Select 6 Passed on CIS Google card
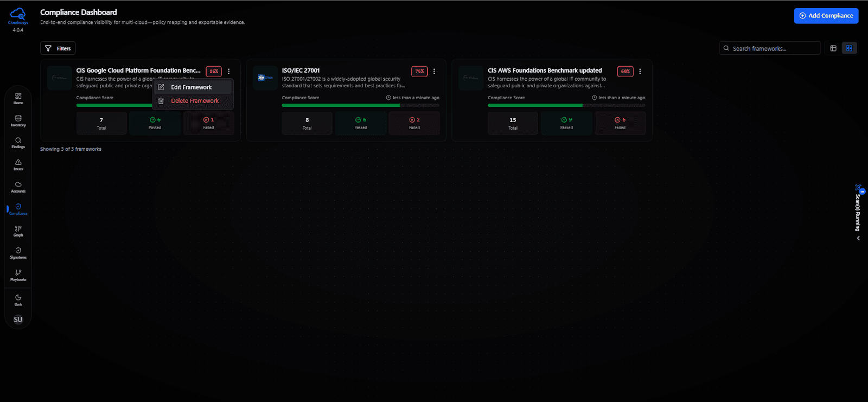Image resolution: width=868 pixels, height=402 pixels. pyautogui.click(x=155, y=123)
